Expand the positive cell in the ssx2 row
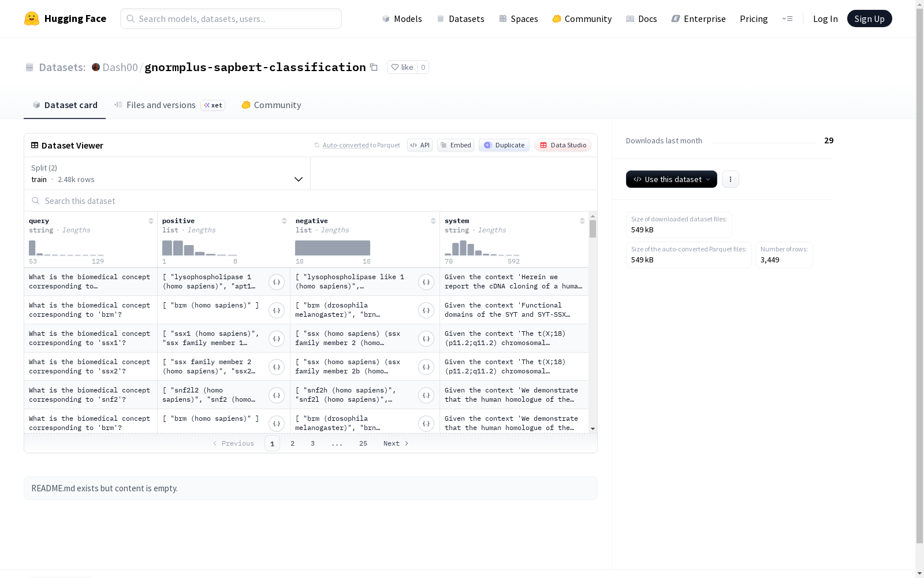This screenshot has height=578, width=924. pyautogui.click(x=277, y=367)
